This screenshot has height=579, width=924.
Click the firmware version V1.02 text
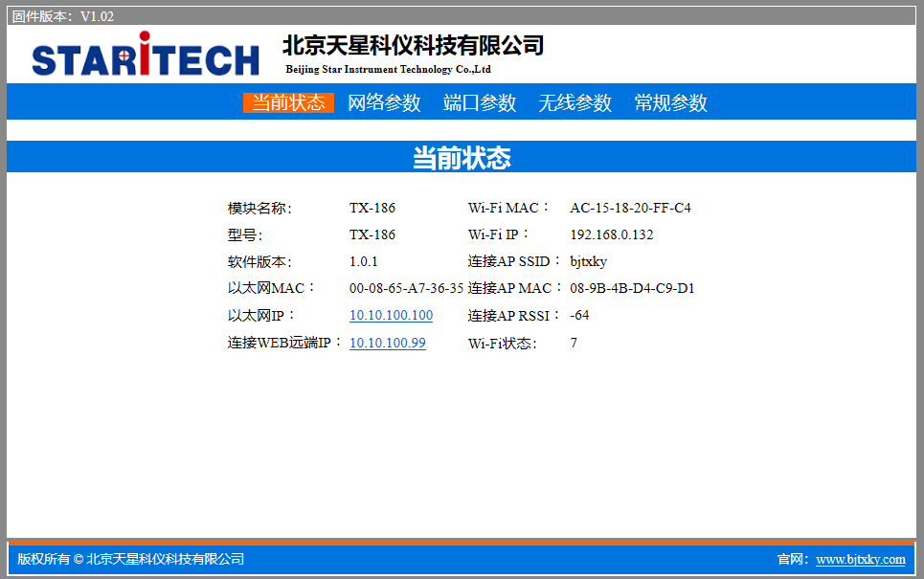63,16
